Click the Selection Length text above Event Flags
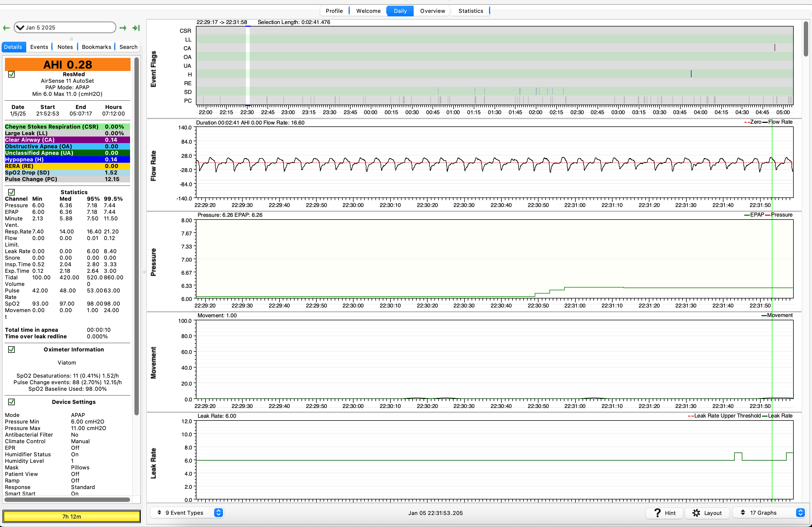 tap(294, 22)
